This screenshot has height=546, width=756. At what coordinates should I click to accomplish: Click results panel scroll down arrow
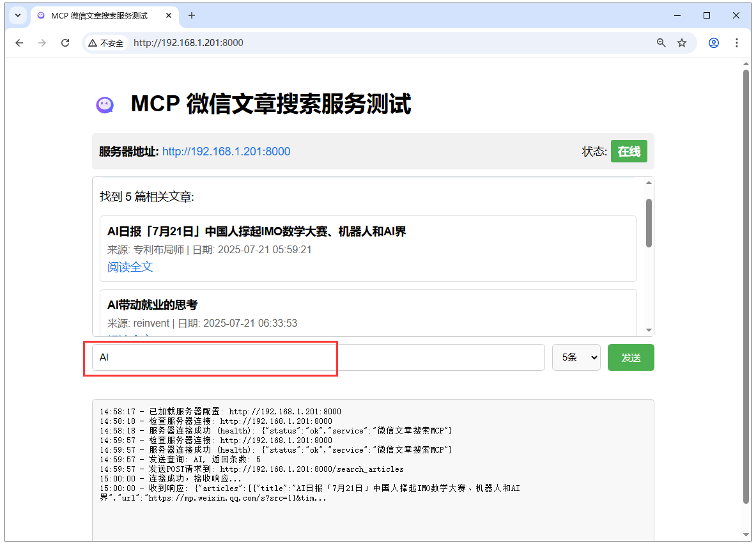click(649, 331)
